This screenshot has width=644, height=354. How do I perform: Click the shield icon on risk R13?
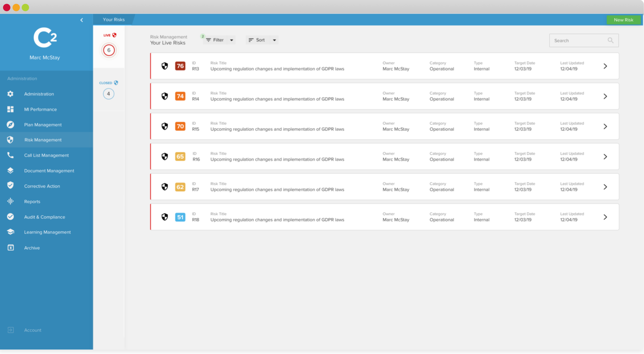(165, 66)
